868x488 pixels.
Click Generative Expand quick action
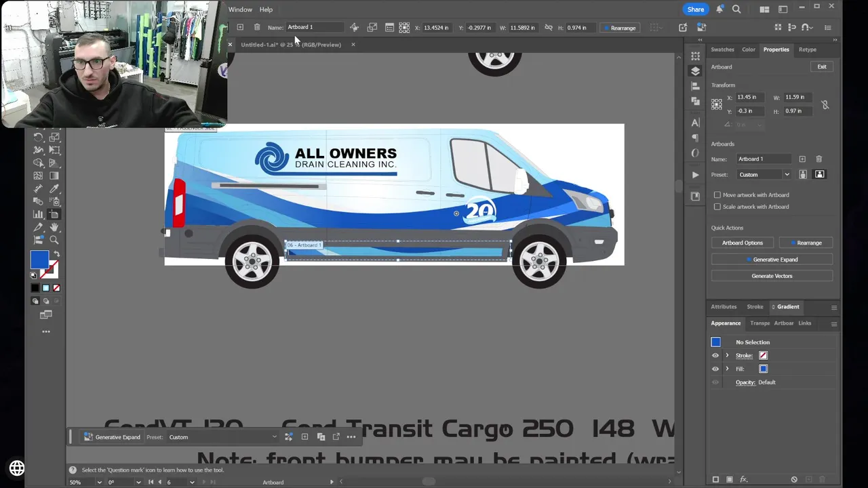coord(772,260)
